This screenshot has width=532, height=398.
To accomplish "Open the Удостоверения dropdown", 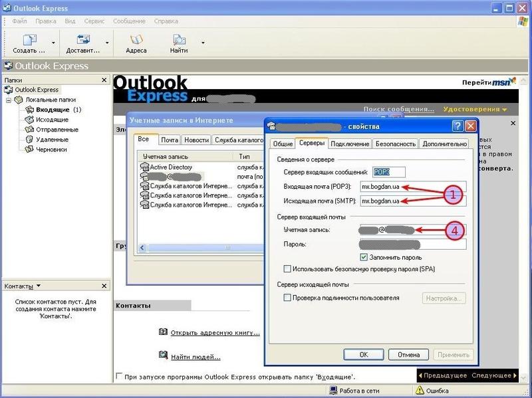I will click(475, 109).
